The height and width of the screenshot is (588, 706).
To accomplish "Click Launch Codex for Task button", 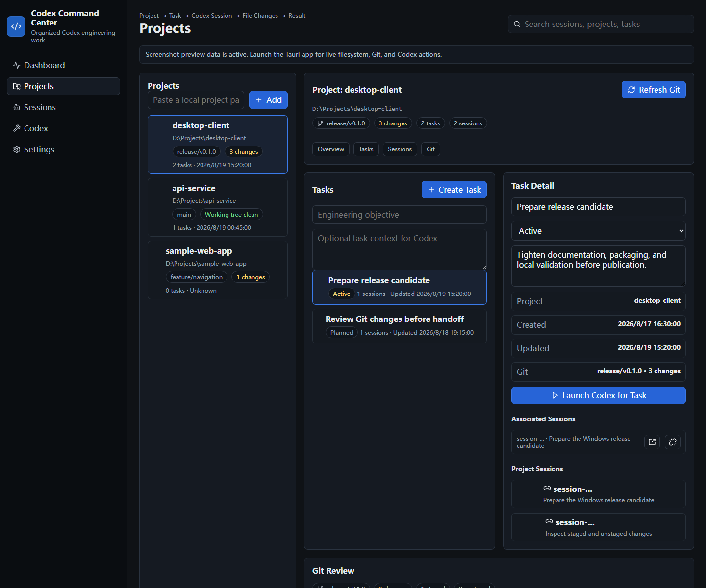I will tap(598, 395).
